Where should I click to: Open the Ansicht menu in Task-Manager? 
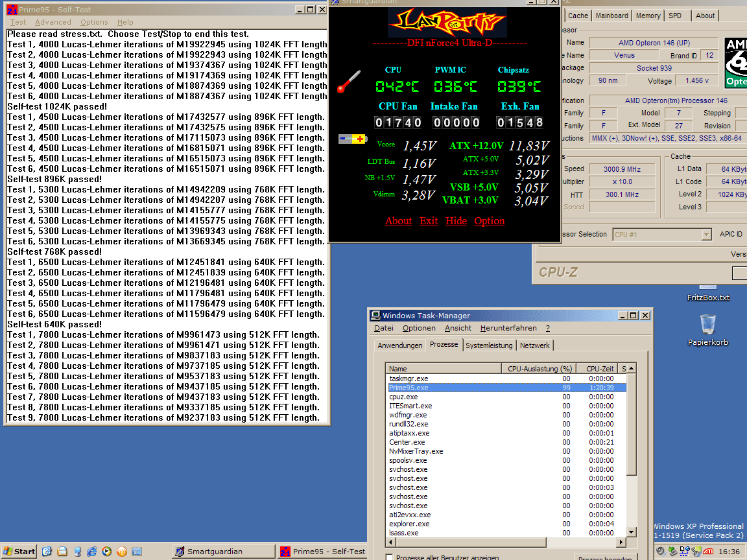click(x=458, y=328)
